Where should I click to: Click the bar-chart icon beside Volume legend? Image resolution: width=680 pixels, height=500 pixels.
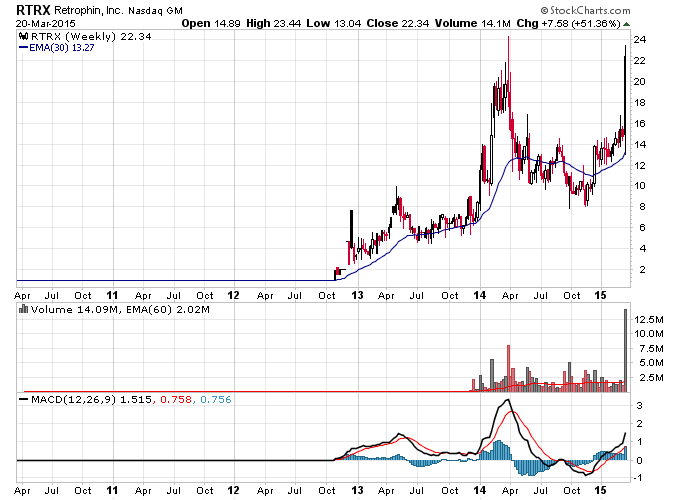pyautogui.click(x=24, y=309)
